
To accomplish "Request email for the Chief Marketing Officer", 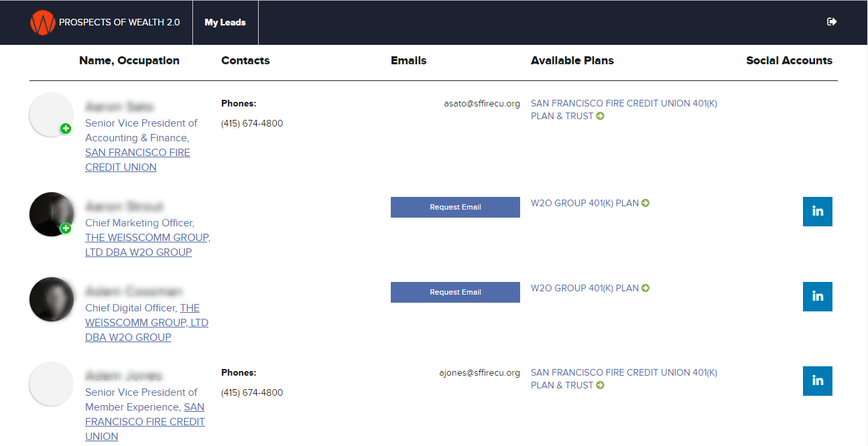I will click(455, 207).
